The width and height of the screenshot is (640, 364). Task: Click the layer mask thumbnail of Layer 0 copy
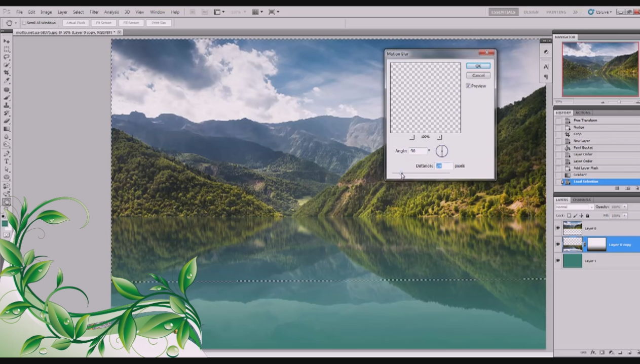point(596,244)
